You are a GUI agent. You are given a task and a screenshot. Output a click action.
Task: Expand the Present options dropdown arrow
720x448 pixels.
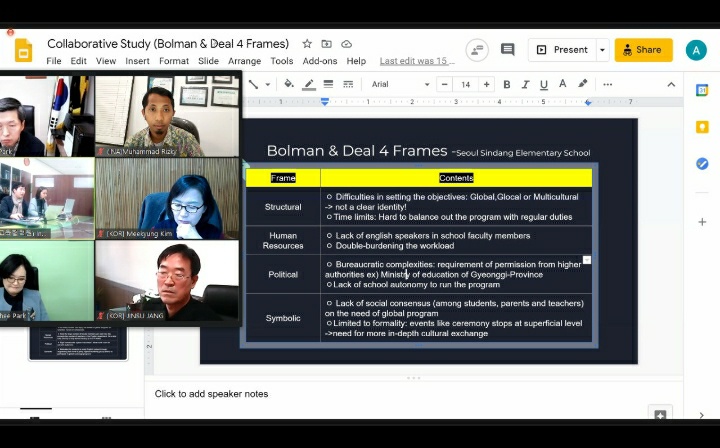[x=602, y=50]
